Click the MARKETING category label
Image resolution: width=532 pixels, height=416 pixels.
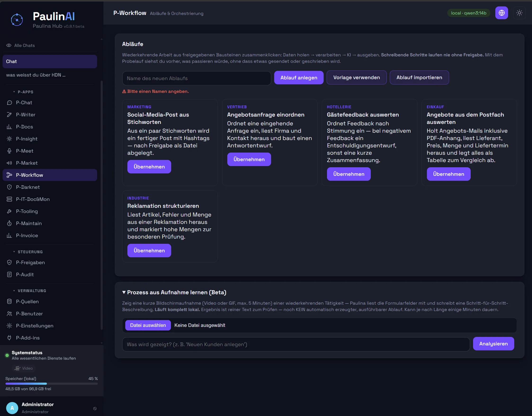coord(139,107)
